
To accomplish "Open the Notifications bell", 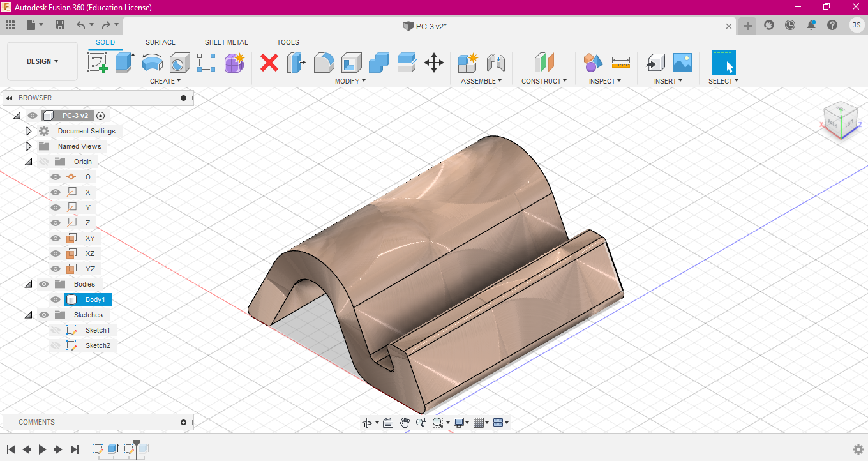I will coord(811,25).
